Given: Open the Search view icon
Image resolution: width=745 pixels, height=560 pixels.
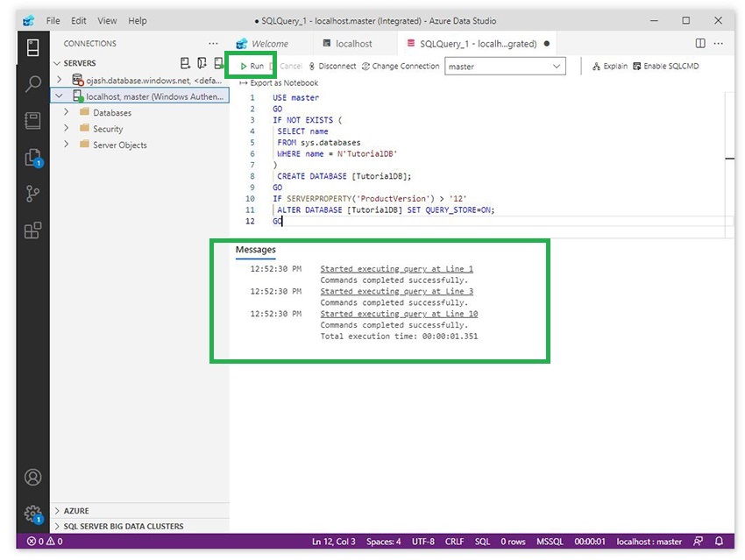Looking at the screenshot, I should pyautogui.click(x=32, y=83).
